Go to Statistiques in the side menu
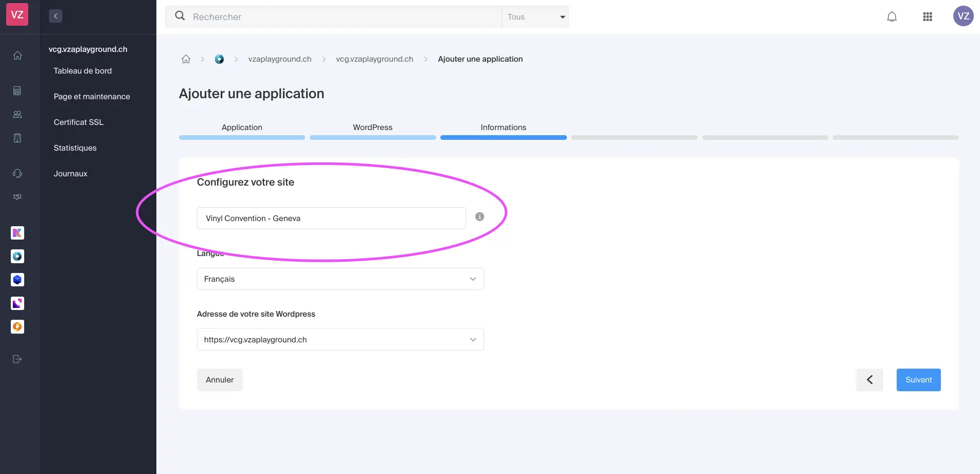 (75, 148)
